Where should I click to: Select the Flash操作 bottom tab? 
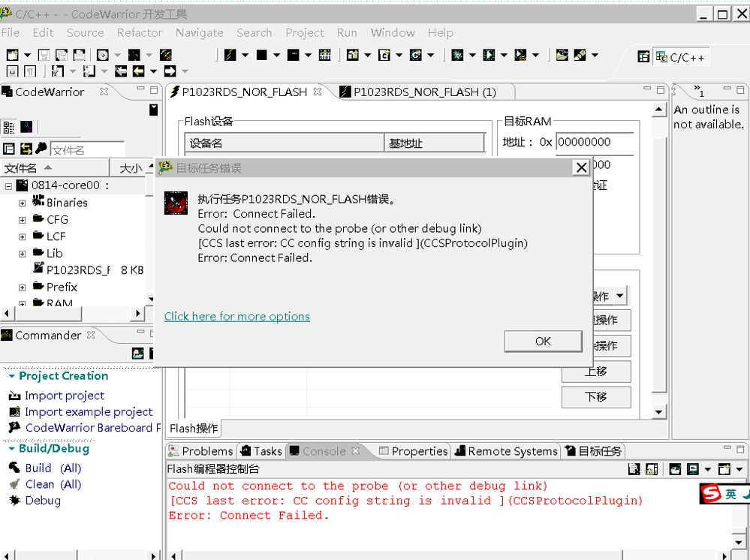click(x=194, y=428)
